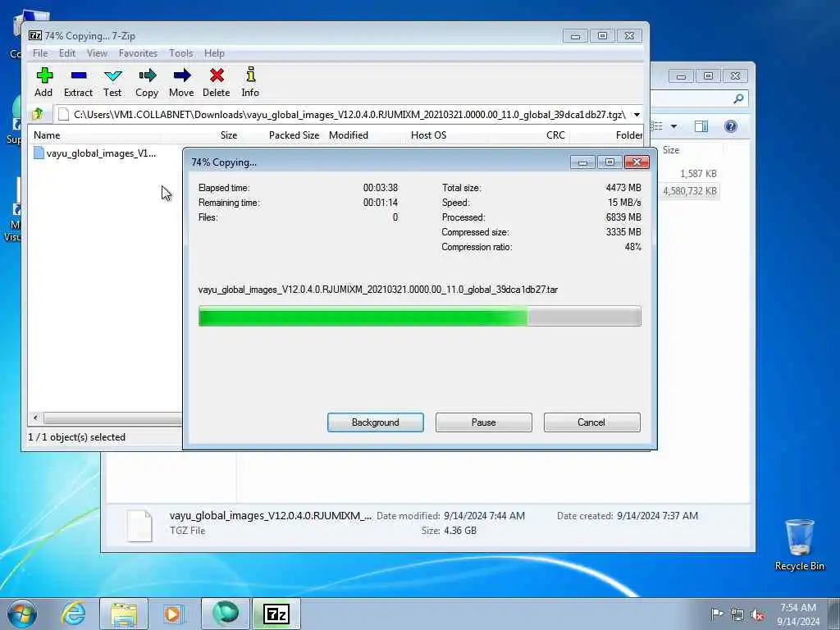This screenshot has width=840, height=630.
Task: Click the Explorer help question mark icon
Action: tap(731, 126)
